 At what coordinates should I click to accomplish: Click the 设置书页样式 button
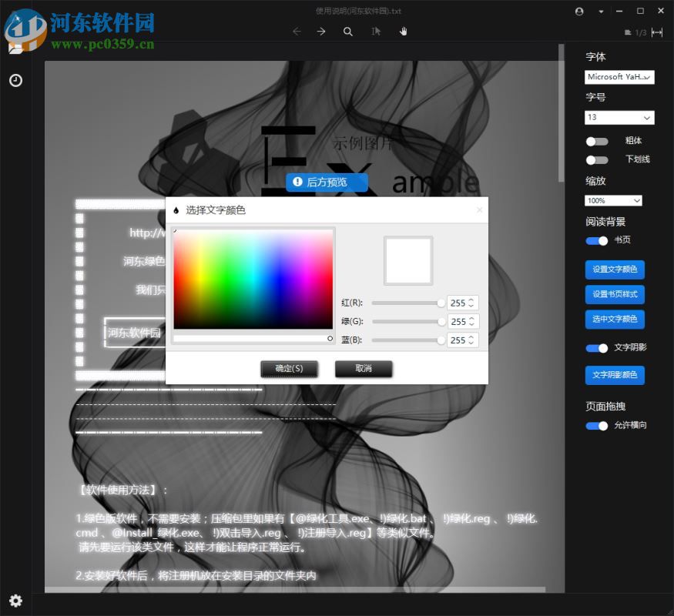pyautogui.click(x=615, y=294)
